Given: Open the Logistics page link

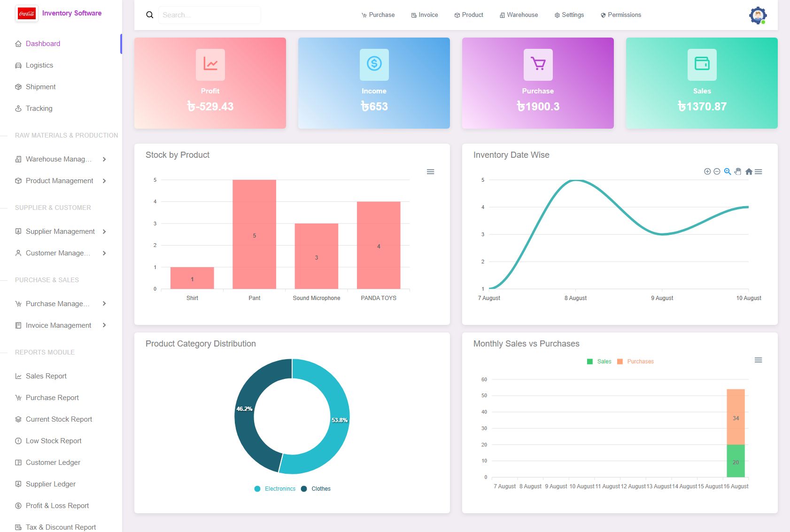Looking at the screenshot, I should click(39, 65).
